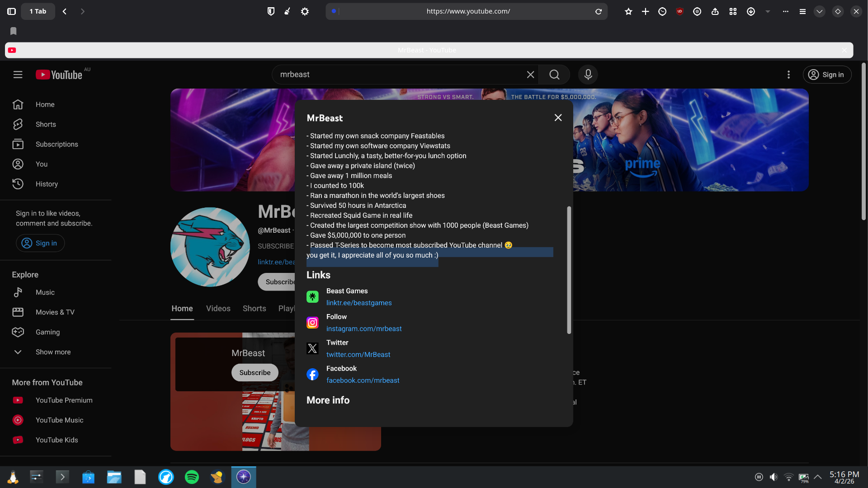Screen dimensions: 868x488
Task: Toggle the browser sidebar panel button
Action: [12, 11]
